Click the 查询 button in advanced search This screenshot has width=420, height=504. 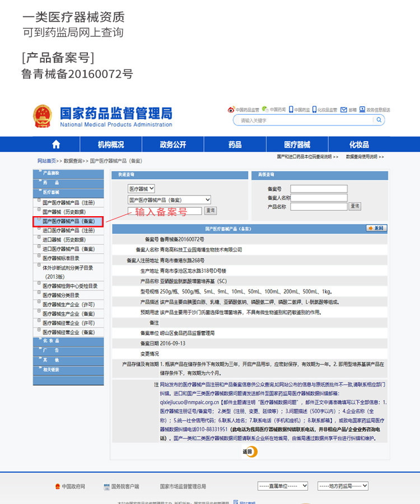point(355,206)
